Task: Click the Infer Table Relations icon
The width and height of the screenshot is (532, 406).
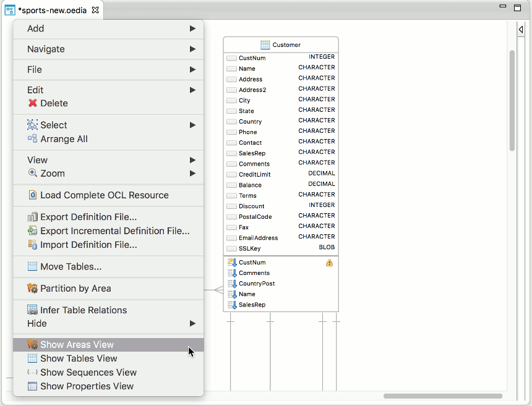Action: tap(33, 310)
